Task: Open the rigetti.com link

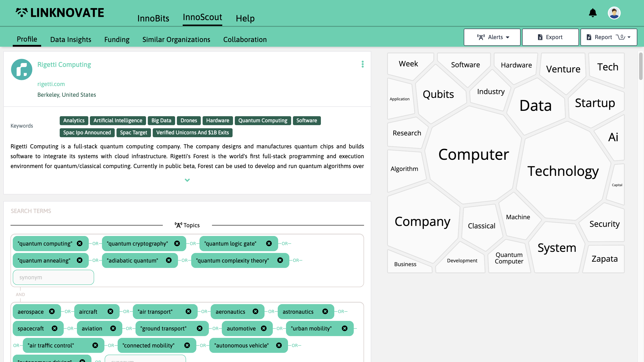Action: [51, 84]
